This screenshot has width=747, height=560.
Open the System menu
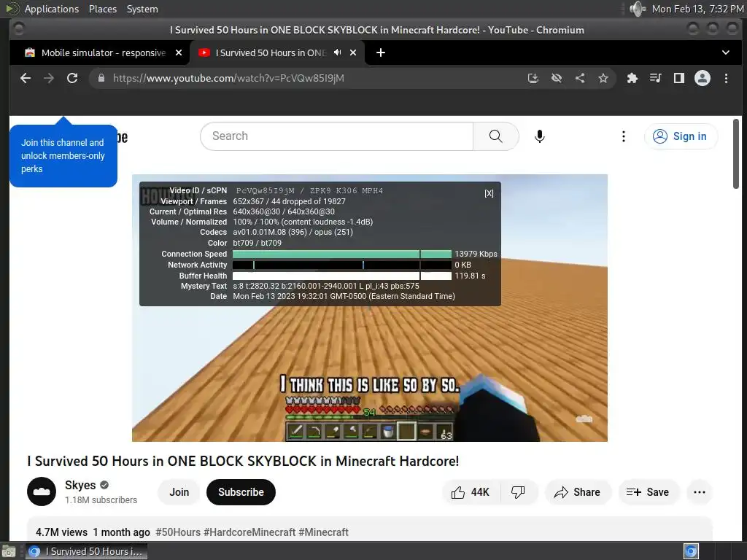pyautogui.click(x=142, y=9)
